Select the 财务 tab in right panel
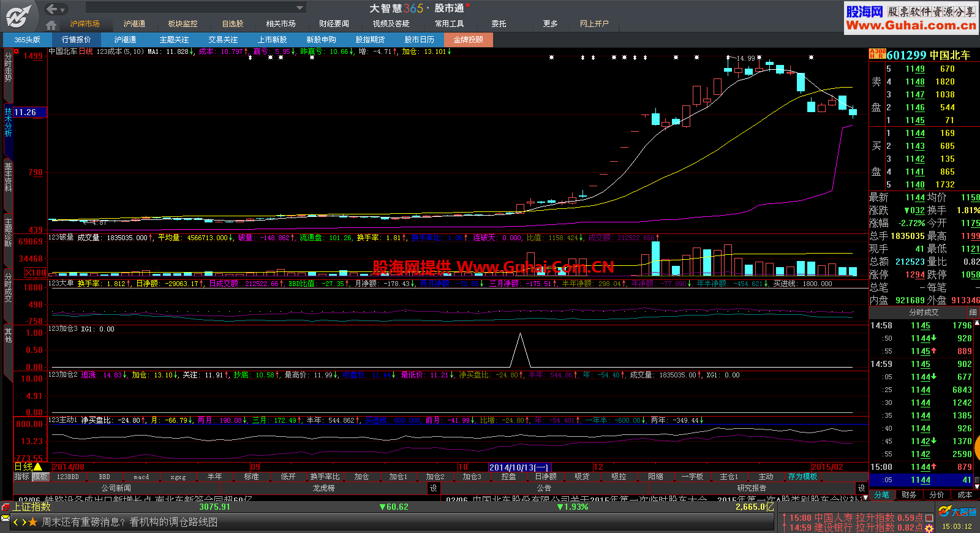Screen dimensions: 980x533 [x=909, y=495]
